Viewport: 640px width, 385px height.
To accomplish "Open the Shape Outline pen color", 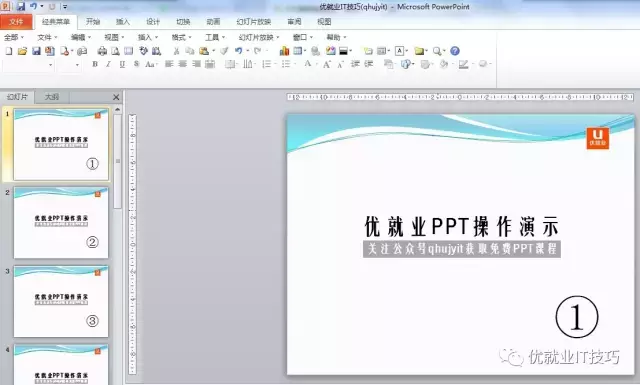I will point(464,64).
